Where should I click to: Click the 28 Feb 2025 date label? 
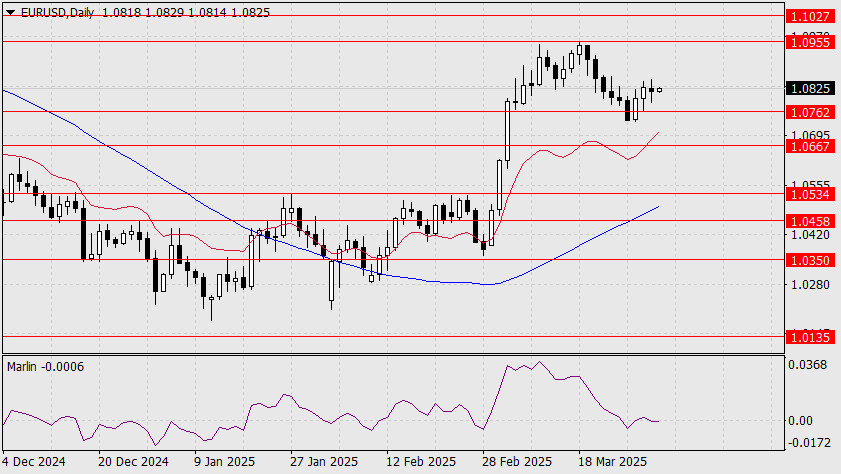[517, 462]
